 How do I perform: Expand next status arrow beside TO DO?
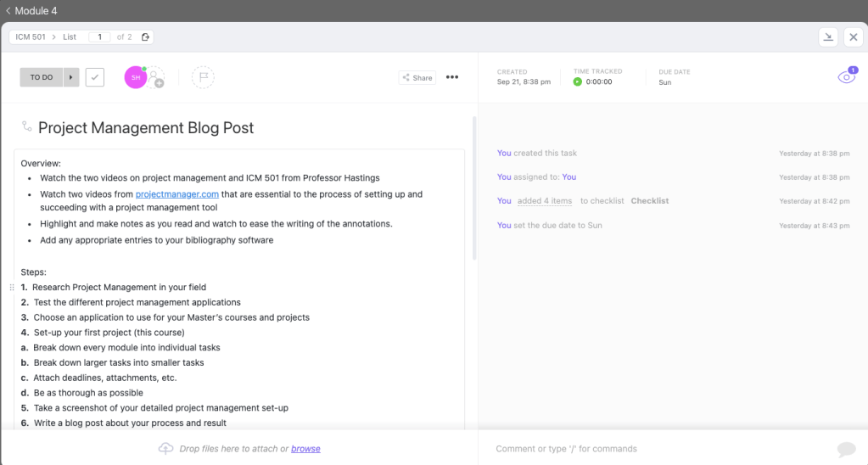click(71, 77)
